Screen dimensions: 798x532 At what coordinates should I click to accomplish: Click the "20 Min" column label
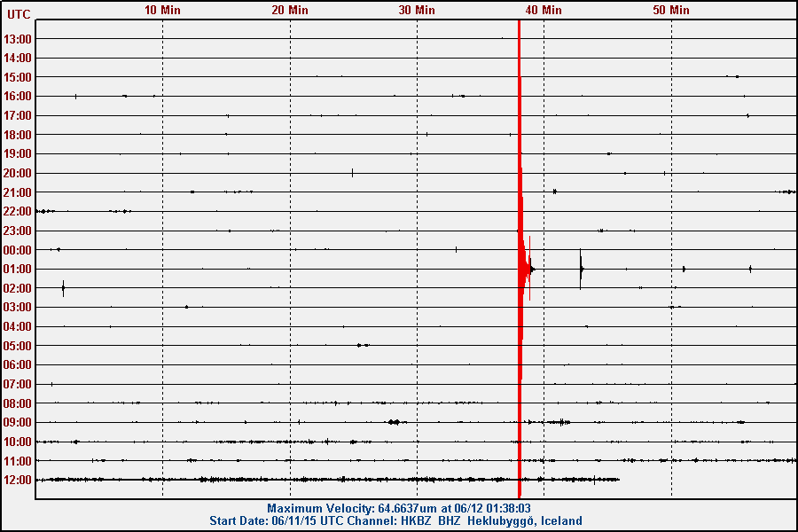(290, 10)
